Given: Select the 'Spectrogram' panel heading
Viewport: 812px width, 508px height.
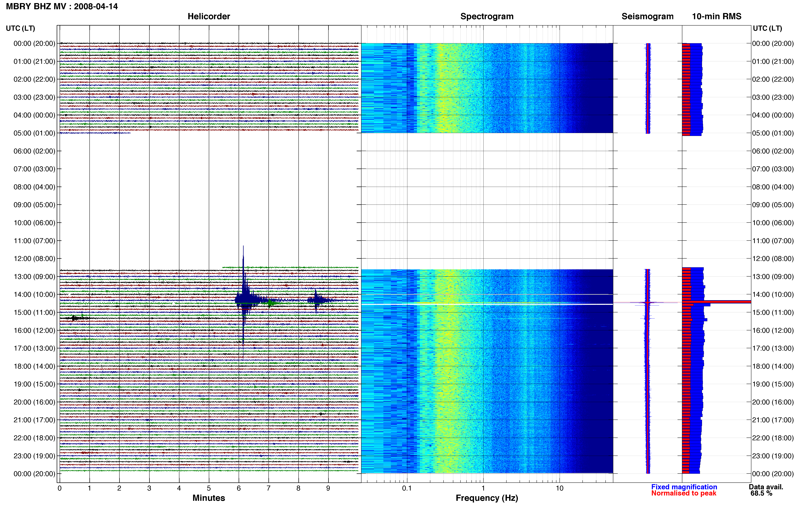Looking at the screenshot, I should click(x=487, y=16).
